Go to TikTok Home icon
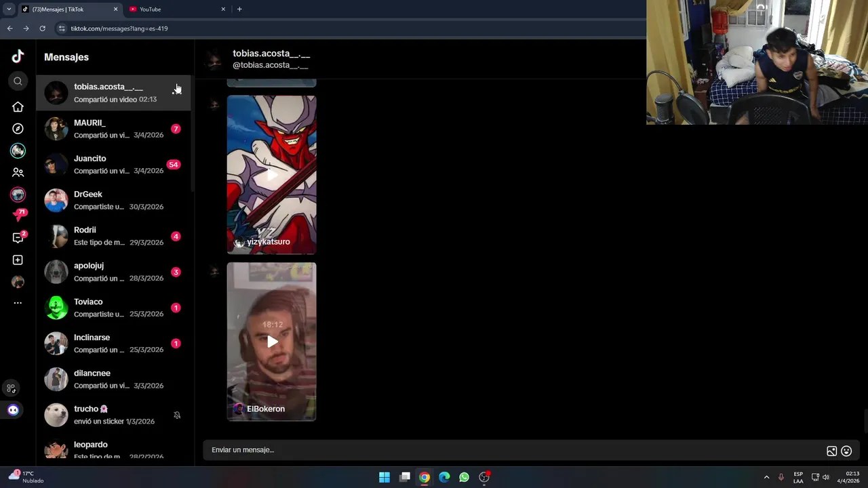Viewport: 868px width, 488px height. pyautogui.click(x=18, y=107)
